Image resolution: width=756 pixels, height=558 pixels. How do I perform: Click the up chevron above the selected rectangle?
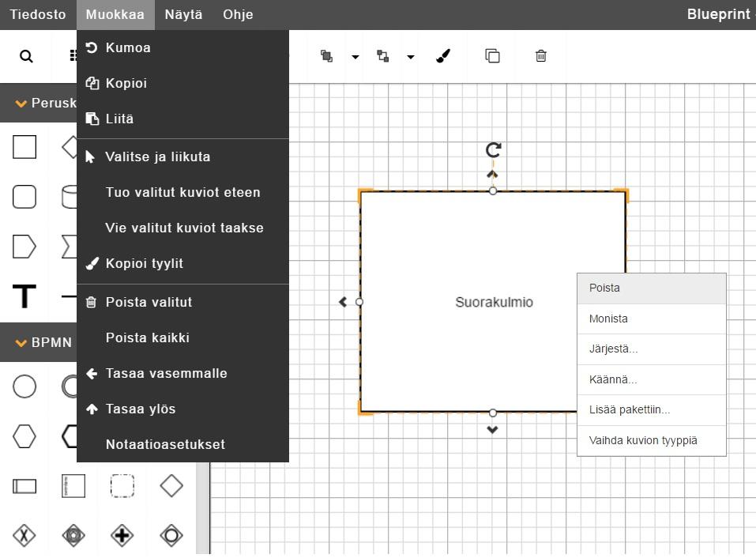coord(492,174)
